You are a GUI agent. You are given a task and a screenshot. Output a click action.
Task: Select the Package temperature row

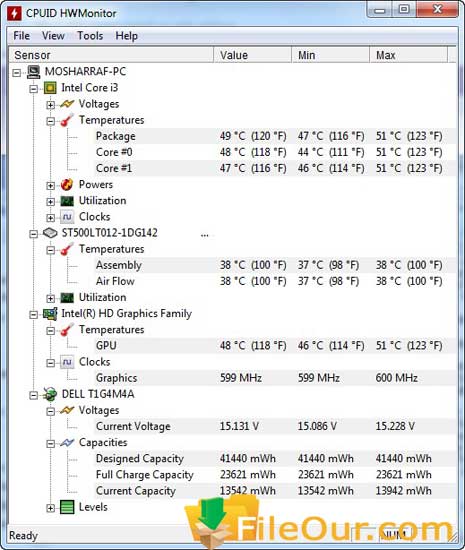click(274, 136)
